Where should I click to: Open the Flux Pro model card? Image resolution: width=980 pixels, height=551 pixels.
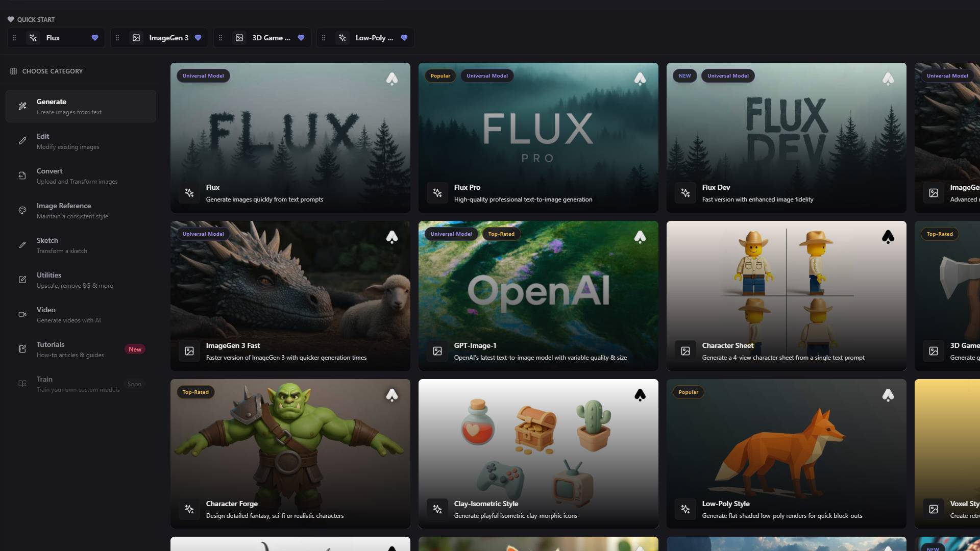(x=538, y=138)
